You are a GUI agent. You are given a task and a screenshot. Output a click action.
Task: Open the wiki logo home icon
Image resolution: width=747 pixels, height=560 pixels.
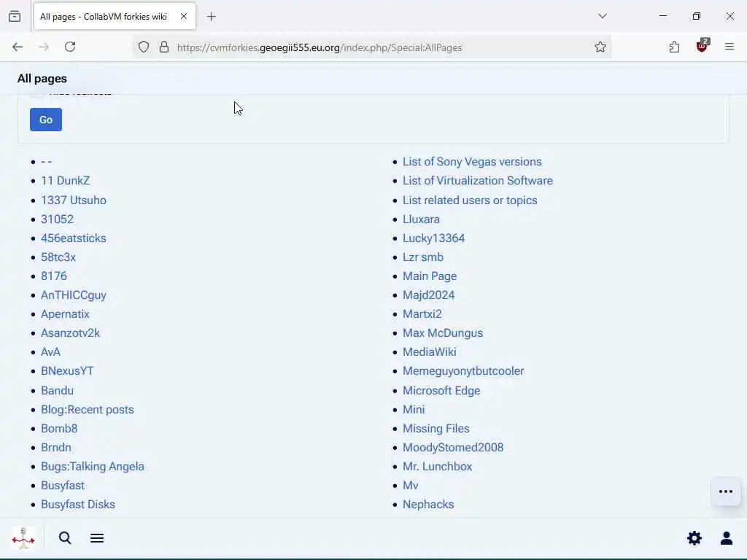pyautogui.click(x=23, y=539)
